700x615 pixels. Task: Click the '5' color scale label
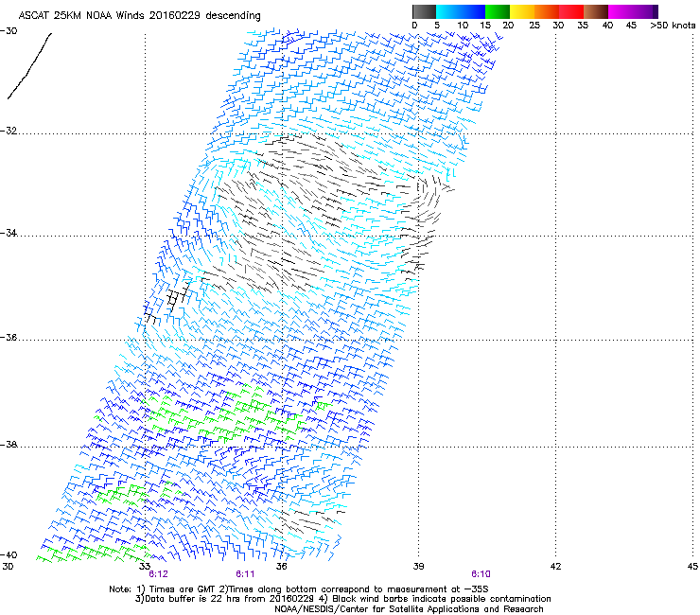437,26
